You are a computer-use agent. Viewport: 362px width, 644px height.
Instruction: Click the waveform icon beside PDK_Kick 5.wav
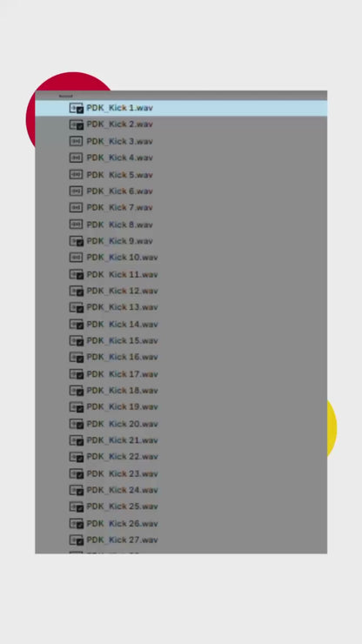76,175
